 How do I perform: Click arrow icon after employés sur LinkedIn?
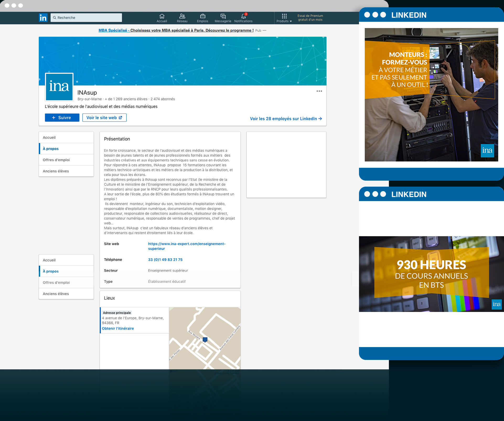(320, 119)
